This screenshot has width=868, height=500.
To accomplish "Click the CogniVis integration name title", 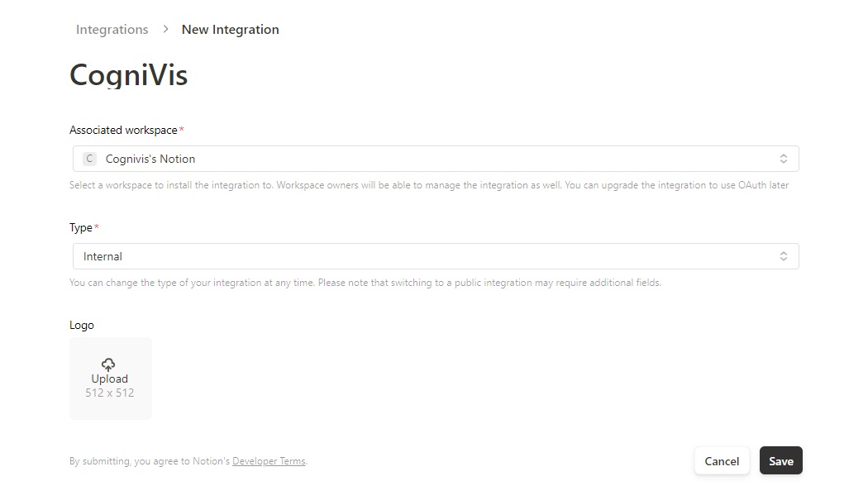I will 129,75.
